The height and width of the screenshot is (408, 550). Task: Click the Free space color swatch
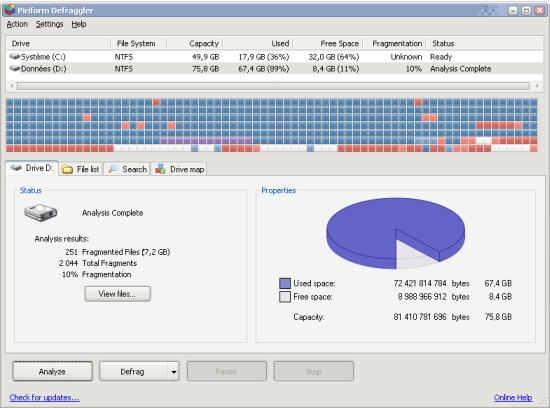coord(285,297)
